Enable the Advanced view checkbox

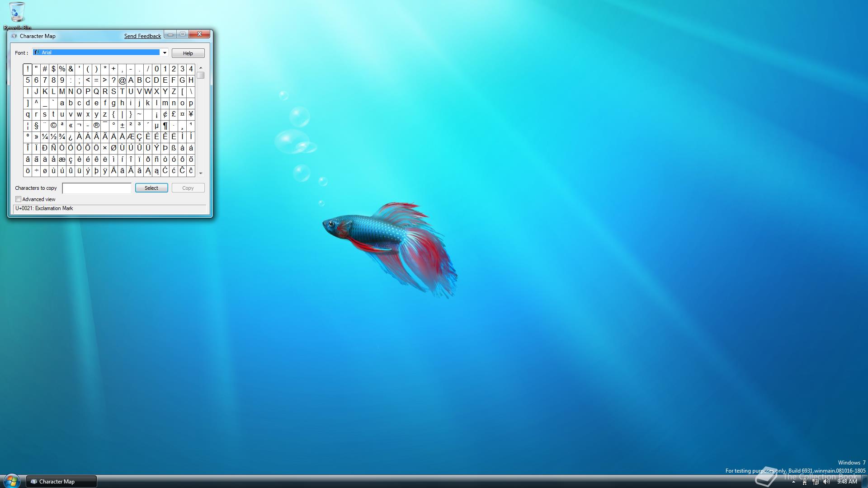pyautogui.click(x=19, y=199)
